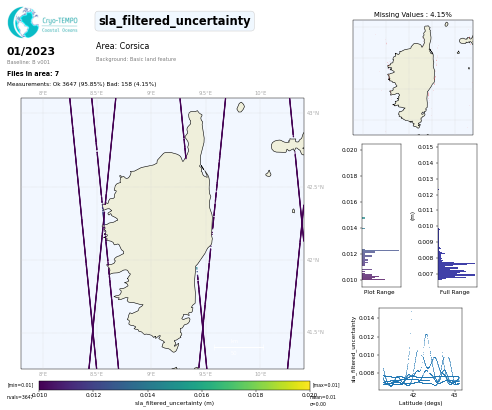Click the Full Range histogram
This screenshot has width=492, height=410.
(x=457, y=215)
